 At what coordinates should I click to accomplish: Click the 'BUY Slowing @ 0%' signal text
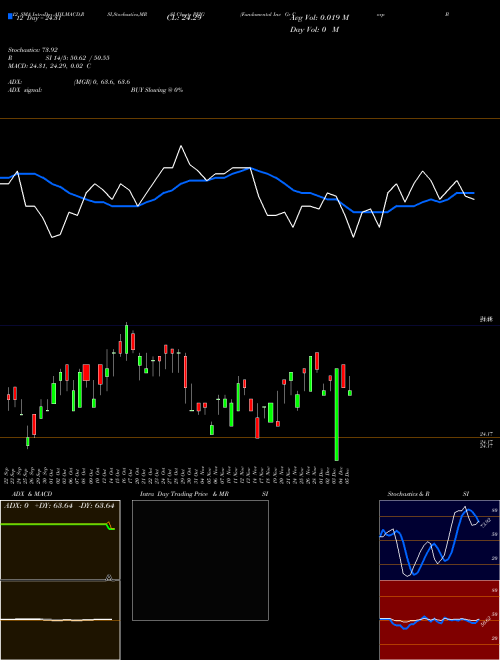pos(157,90)
